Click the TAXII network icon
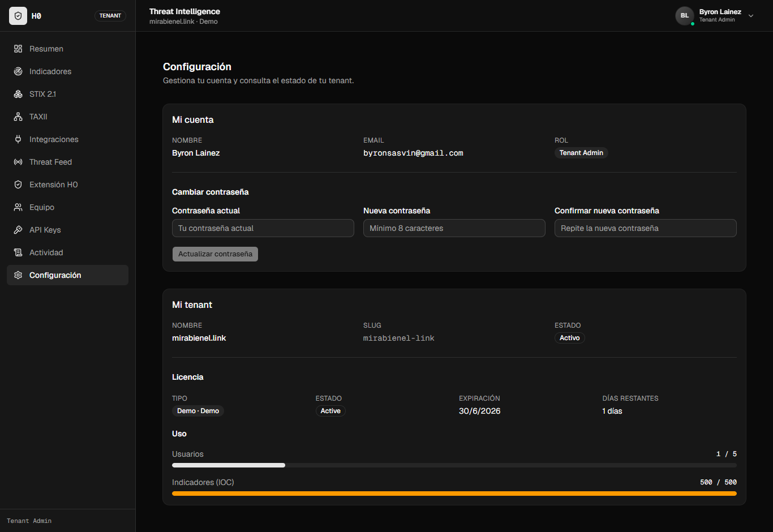 coord(18,117)
